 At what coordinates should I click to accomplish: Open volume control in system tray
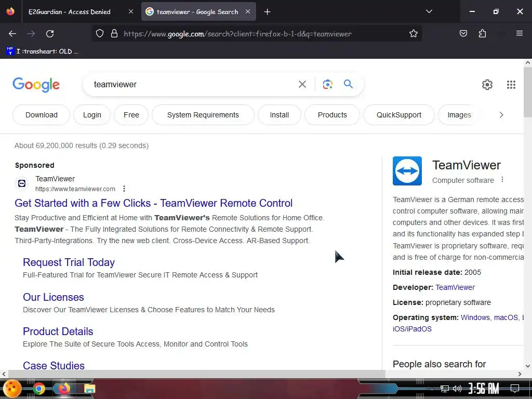pos(457,389)
